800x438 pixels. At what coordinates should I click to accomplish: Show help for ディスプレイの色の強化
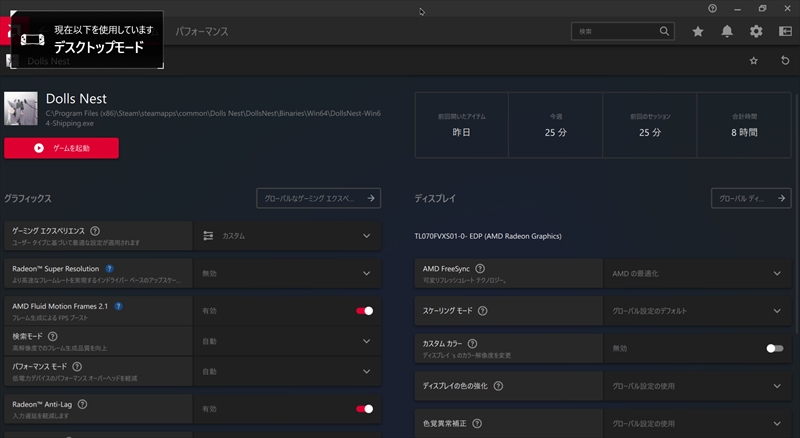[498, 386]
